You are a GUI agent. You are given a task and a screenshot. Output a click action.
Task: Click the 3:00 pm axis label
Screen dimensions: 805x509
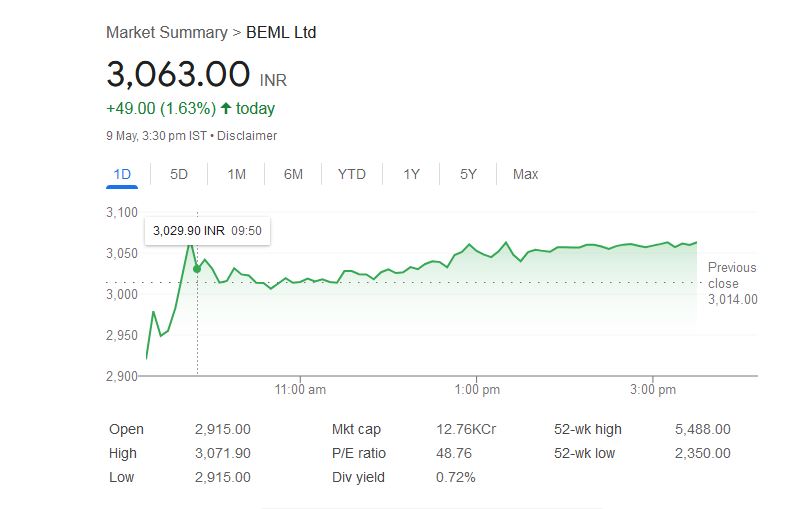click(653, 389)
